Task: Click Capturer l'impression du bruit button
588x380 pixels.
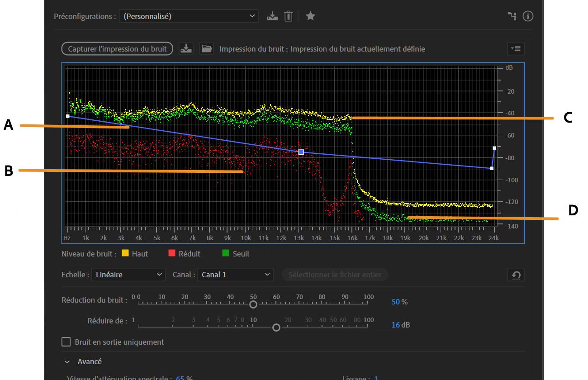Action: 117,49
